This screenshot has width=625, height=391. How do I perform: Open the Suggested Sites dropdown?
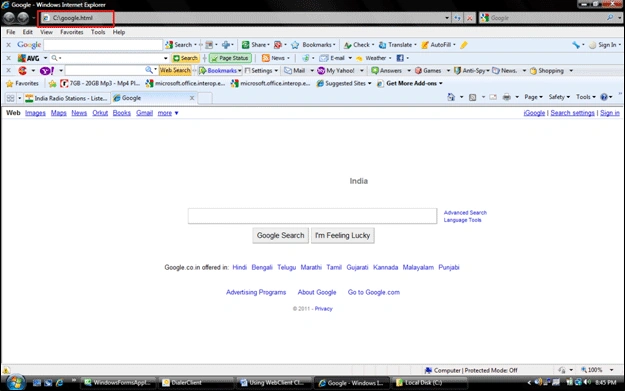pyautogui.click(x=344, y=83)
